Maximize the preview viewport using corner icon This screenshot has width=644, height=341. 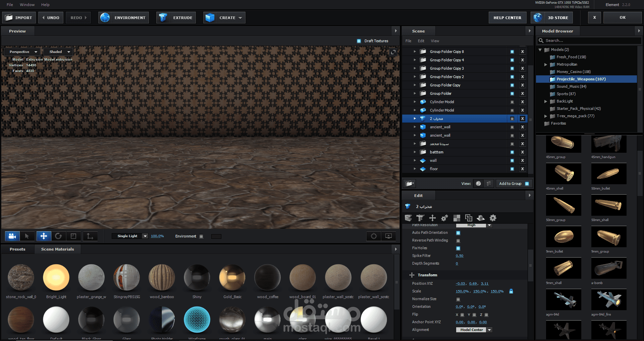pyautogui.click(x=393, y=52)
